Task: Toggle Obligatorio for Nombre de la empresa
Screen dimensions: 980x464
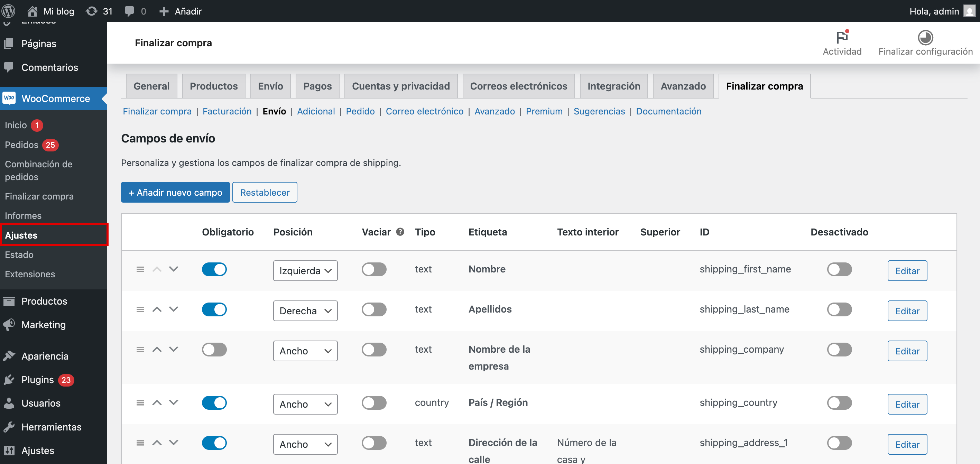Action: click(x=214, y=349)
